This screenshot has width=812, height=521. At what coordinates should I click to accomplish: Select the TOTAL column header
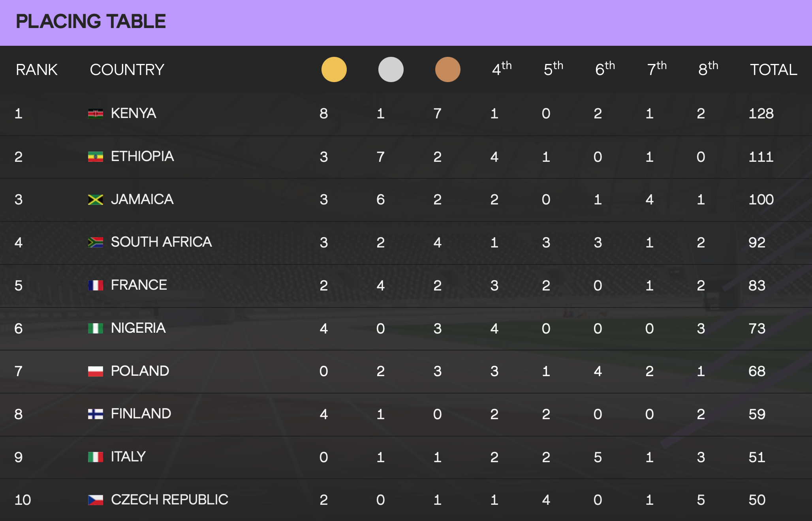click(x=773, y=70)
